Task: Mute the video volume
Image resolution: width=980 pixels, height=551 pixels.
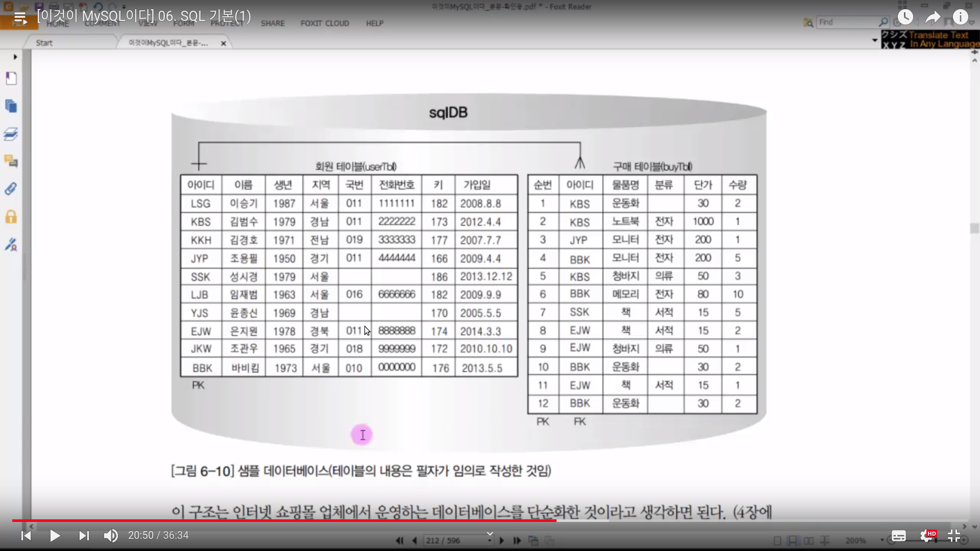Action: pyautogui.click(x=111, y=536)
